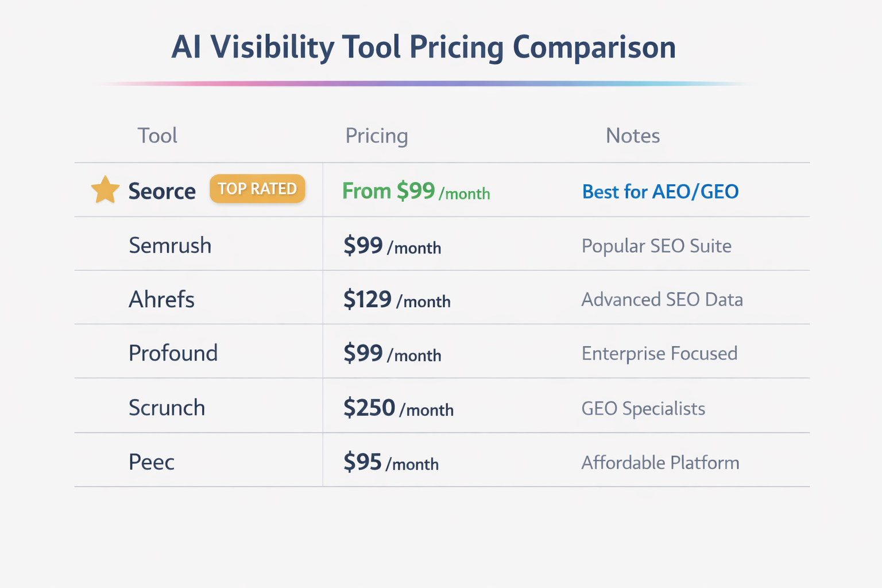Select Profound in the tool list
The image size is (882, 588).
tap(173, 353)
